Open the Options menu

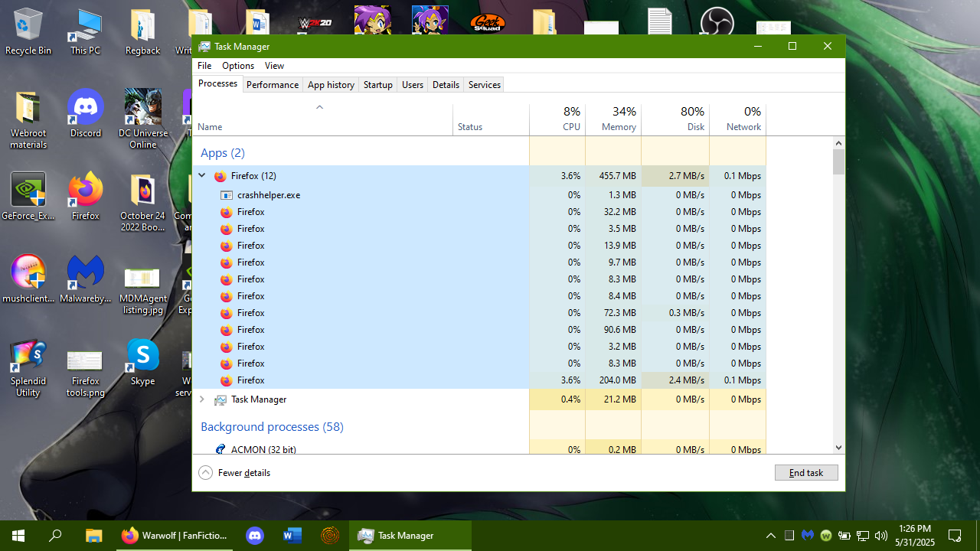pyautogui.click(x=238, y=66)
